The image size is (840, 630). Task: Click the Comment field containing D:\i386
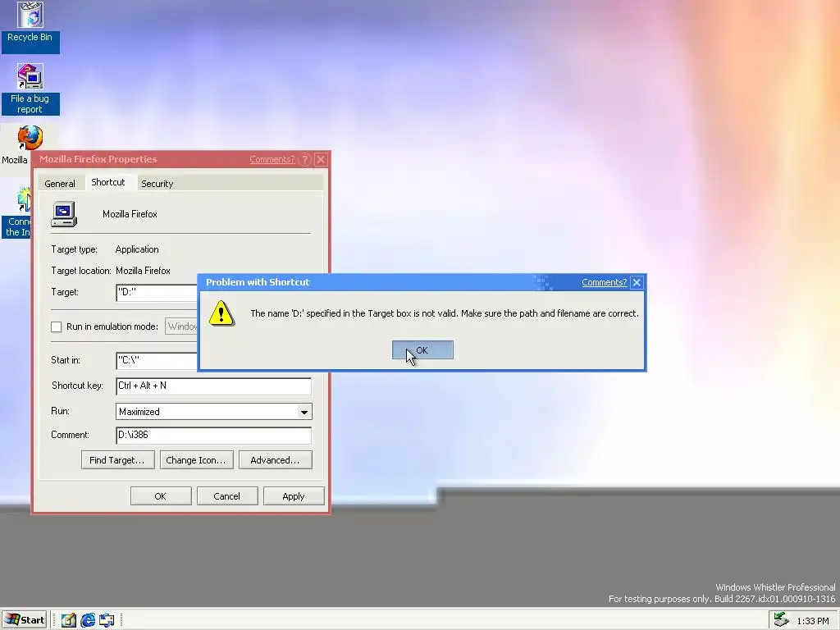(x=213, y=435)
